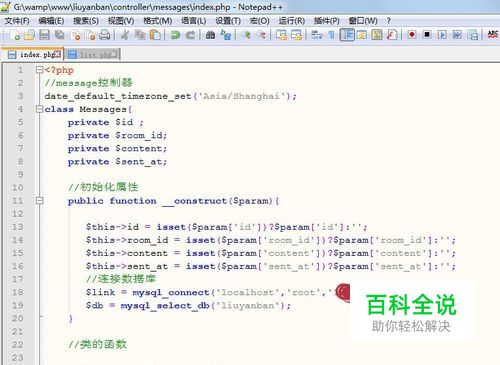
Task: Toggle the highlighted indent guide button
Action: click(x=347, y=35)
